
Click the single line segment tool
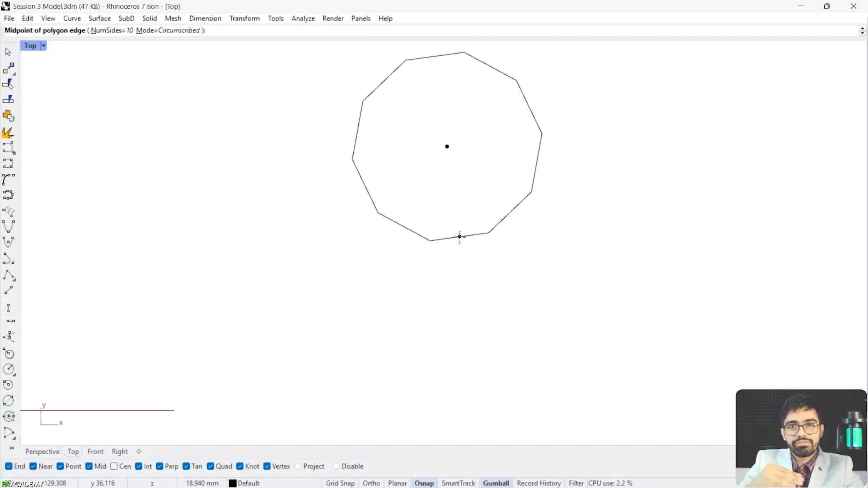point(8,290)
